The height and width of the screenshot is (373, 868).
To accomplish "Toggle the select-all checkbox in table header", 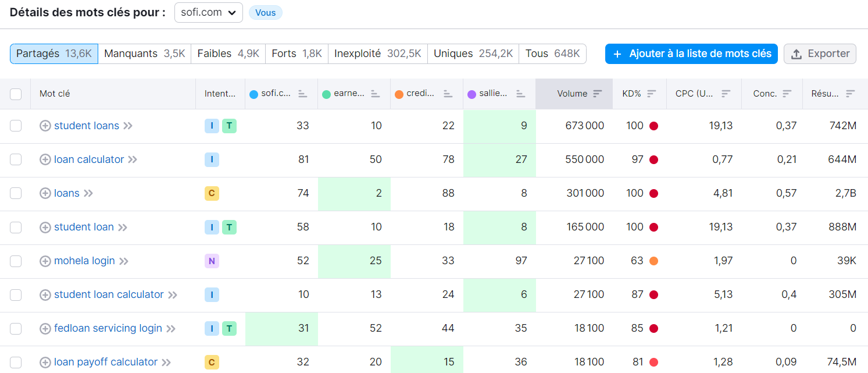I will (16, 94).
